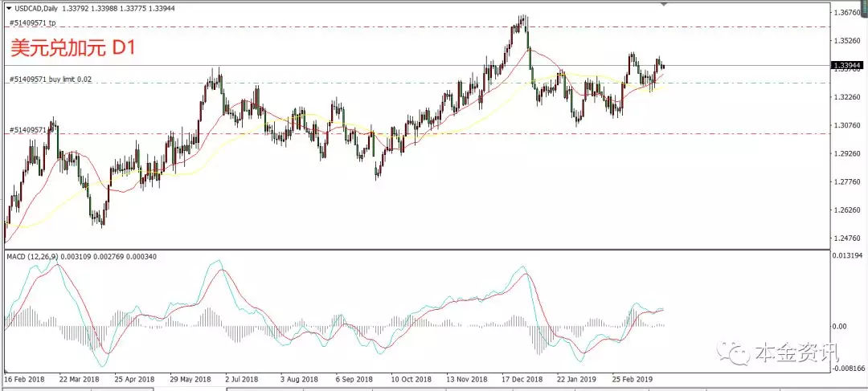Select the #51409571 tp order line label
Image resolution: width=868 pixels, height=391 pixels.
pos(32,23)
